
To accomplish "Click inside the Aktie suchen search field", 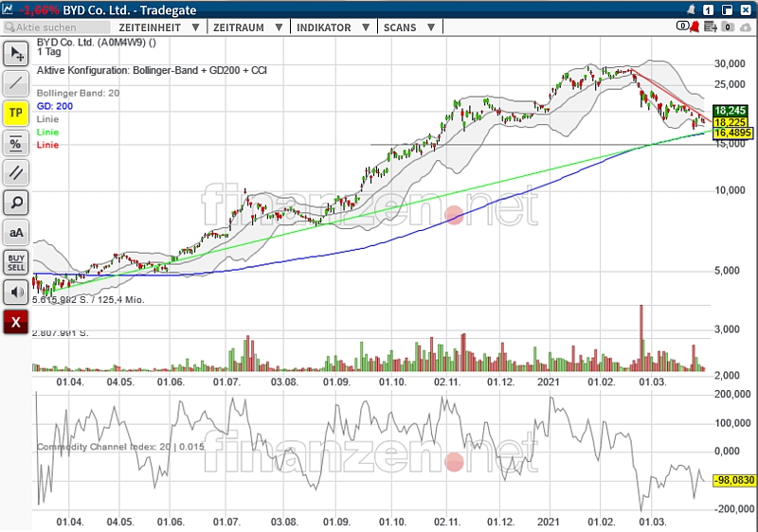I will click(57, 27).
